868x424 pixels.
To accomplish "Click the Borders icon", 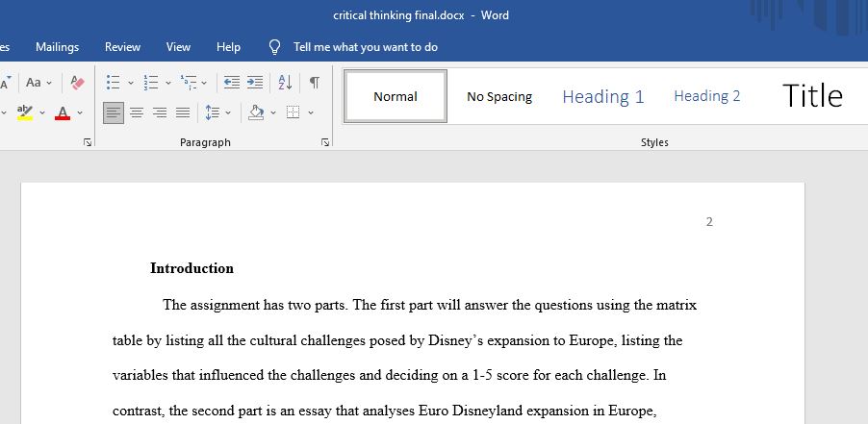I will 293,112.
